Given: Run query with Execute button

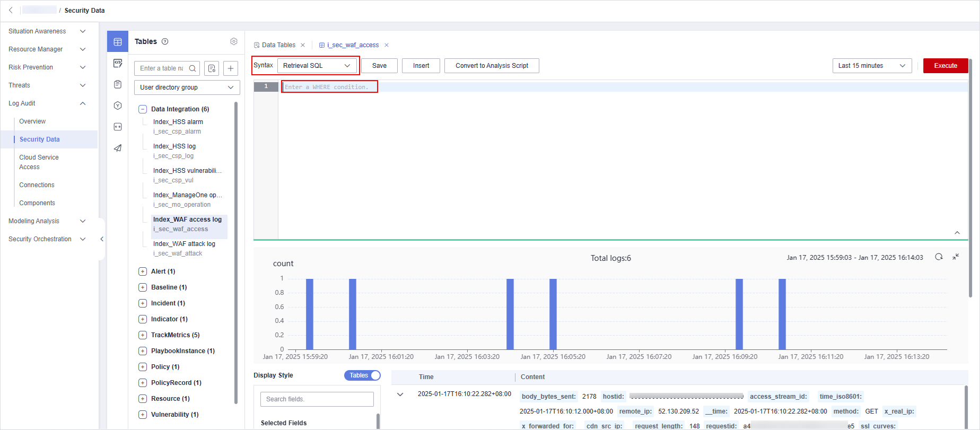Looking at the screenshot, I should tap(946, 66).
